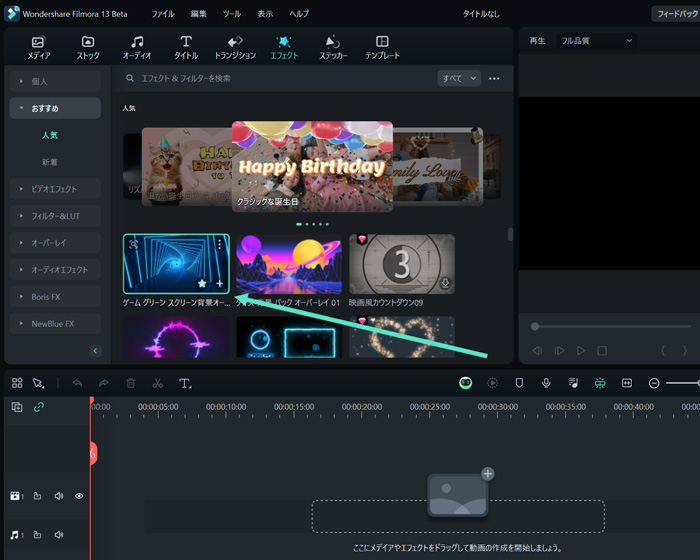Click the preview playback progress slider
This screenshot has height=560, width=700.
pyautogui.click(x=612, y=326)
